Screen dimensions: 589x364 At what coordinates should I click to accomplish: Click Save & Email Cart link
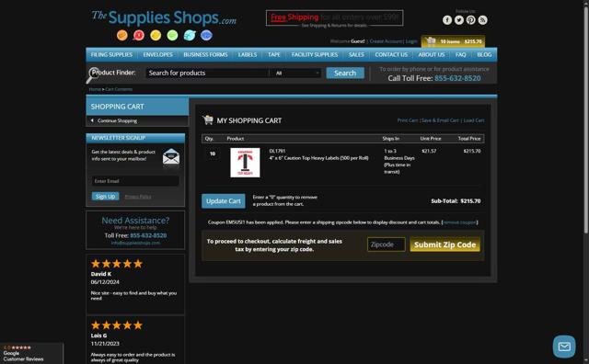440,120
